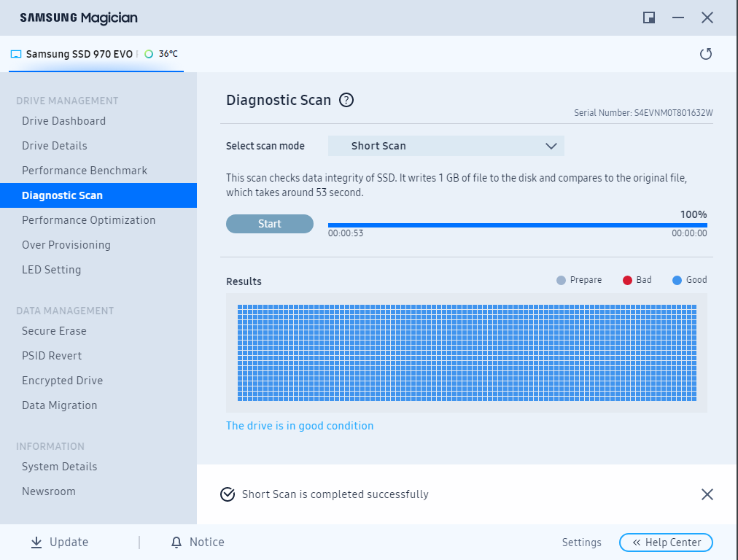Click the INFORMATION section header

point(50,446)
